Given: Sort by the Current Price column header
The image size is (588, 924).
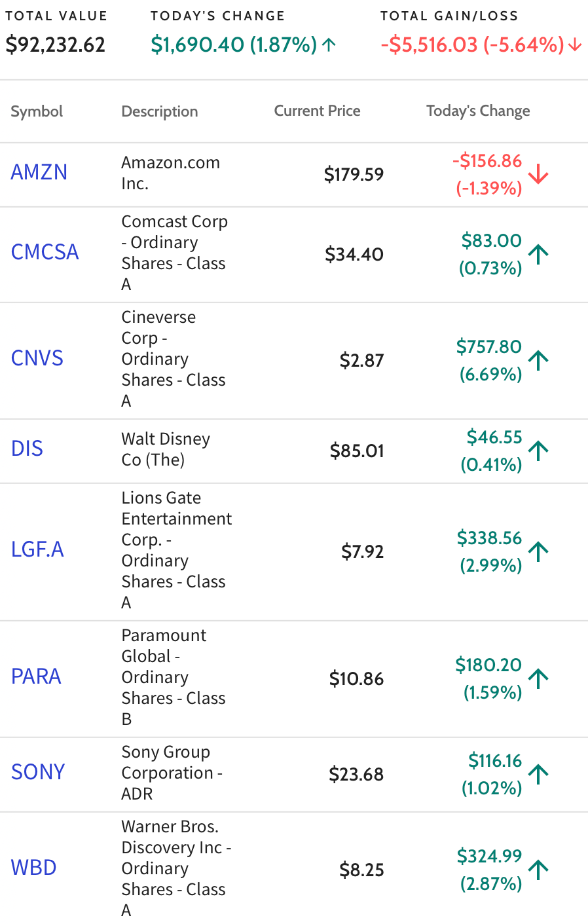Looking at the screenshot, I should click(317, 111).
